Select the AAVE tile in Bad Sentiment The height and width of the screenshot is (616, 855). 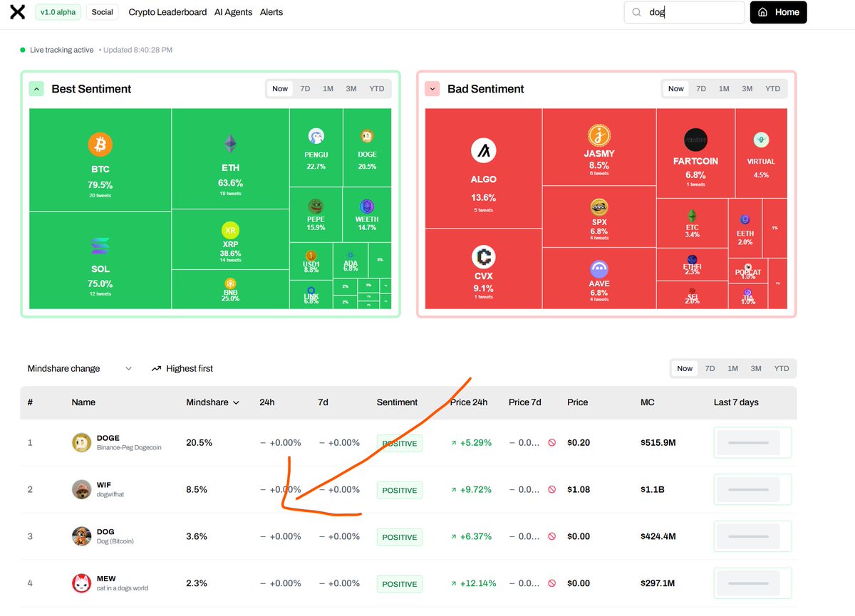(599, 278)
